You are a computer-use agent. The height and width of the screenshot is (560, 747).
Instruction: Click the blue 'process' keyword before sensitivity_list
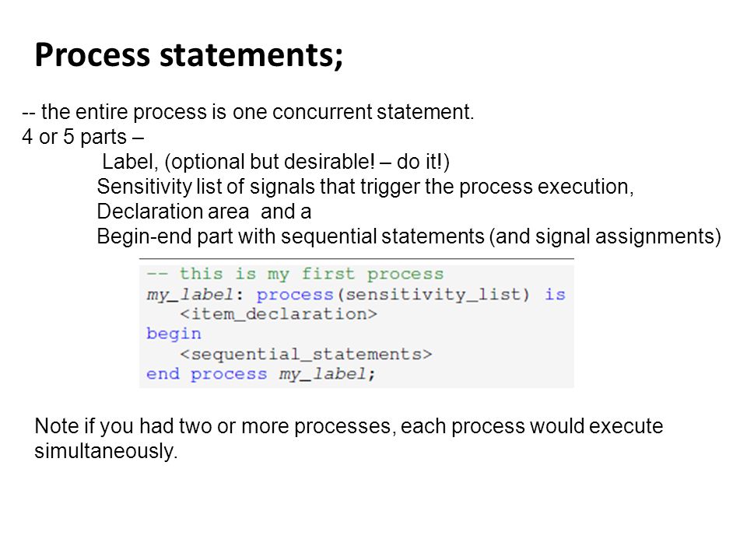[295, 295]
